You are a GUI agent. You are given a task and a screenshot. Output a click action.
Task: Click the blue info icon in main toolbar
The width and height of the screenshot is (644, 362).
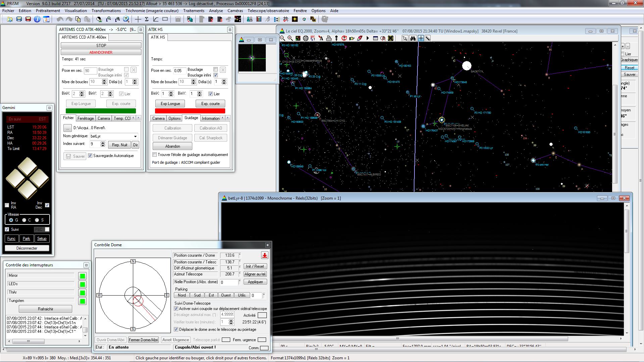pyautogui.click(x=37, y=19)
